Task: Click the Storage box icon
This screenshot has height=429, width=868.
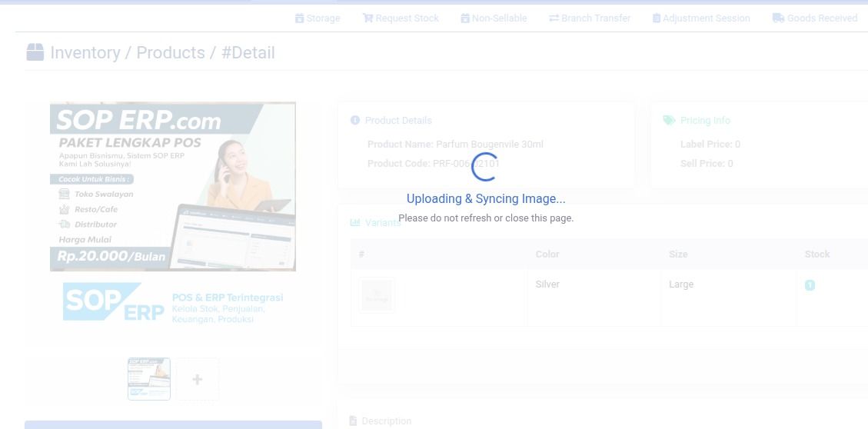Action: 300,18
